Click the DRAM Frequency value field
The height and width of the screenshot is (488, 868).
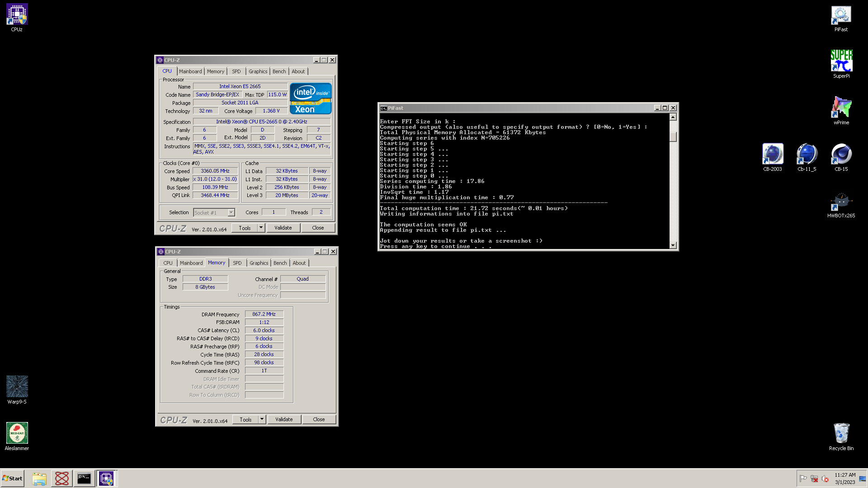point(264,314)
